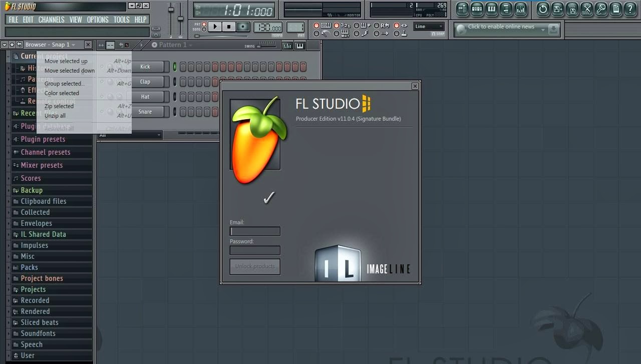Click the Password input field
This screenshot has width=641, height=364.
(255, 250)
